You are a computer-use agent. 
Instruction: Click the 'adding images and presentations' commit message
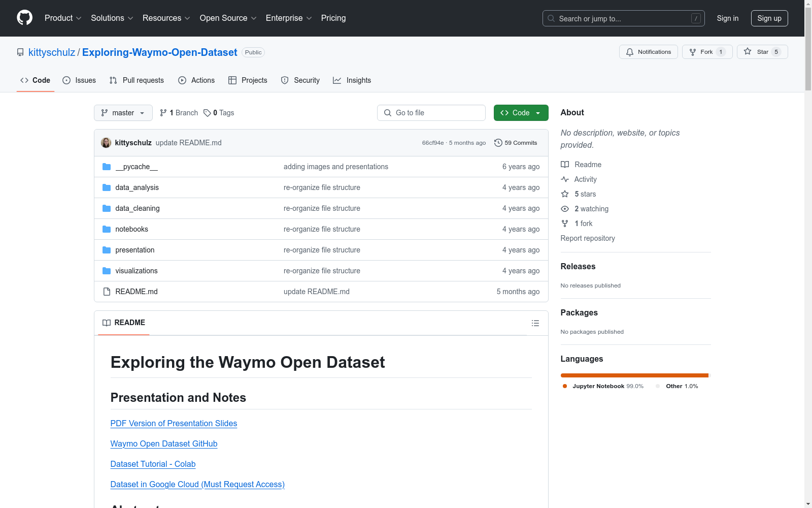(336, 167)
